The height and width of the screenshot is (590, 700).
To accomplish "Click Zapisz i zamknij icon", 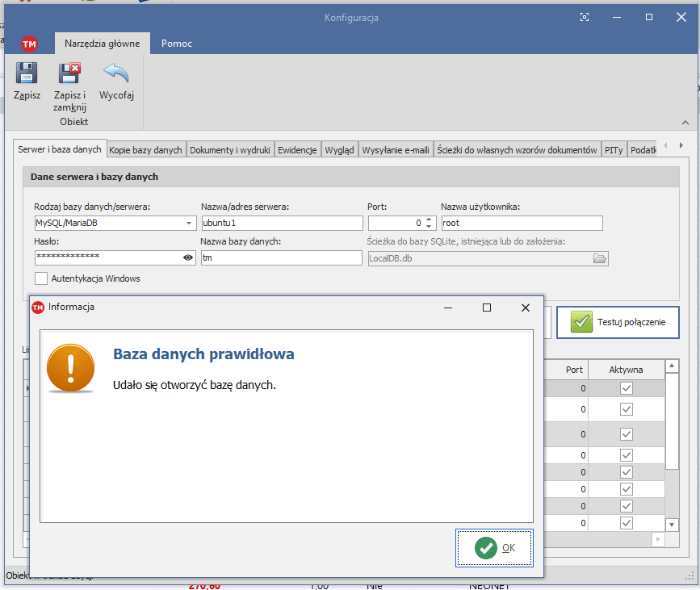I will tap(69, 74).
